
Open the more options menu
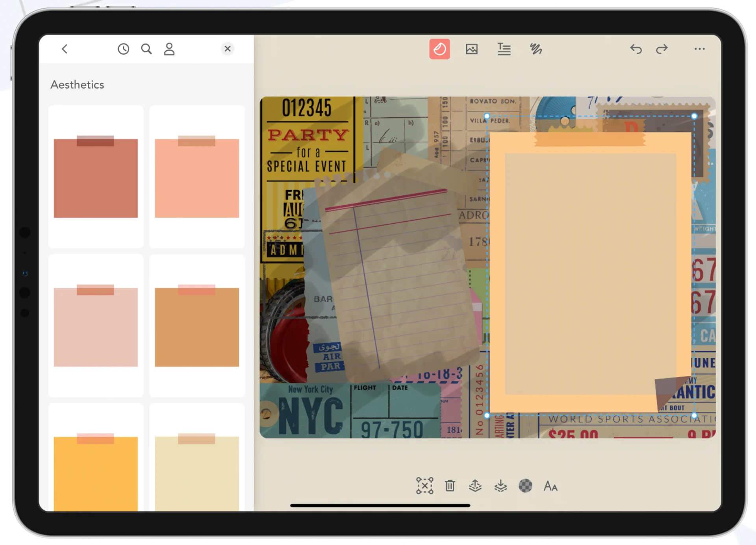(x=699, y=49)
